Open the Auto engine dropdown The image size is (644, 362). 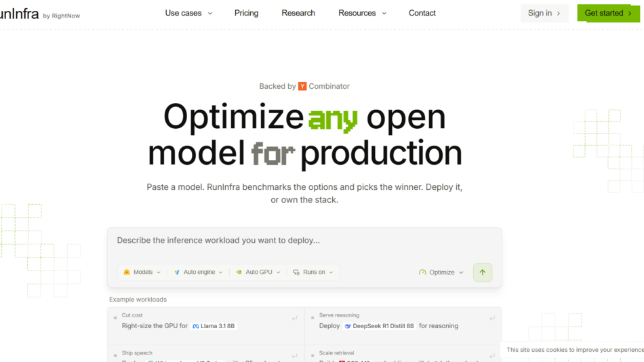[x=199, y=272]
